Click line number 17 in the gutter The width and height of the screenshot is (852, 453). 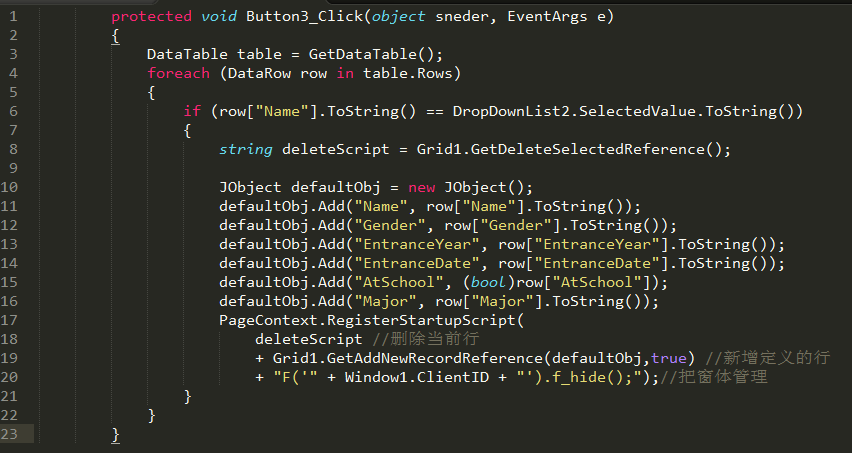(x=9, y=320)
